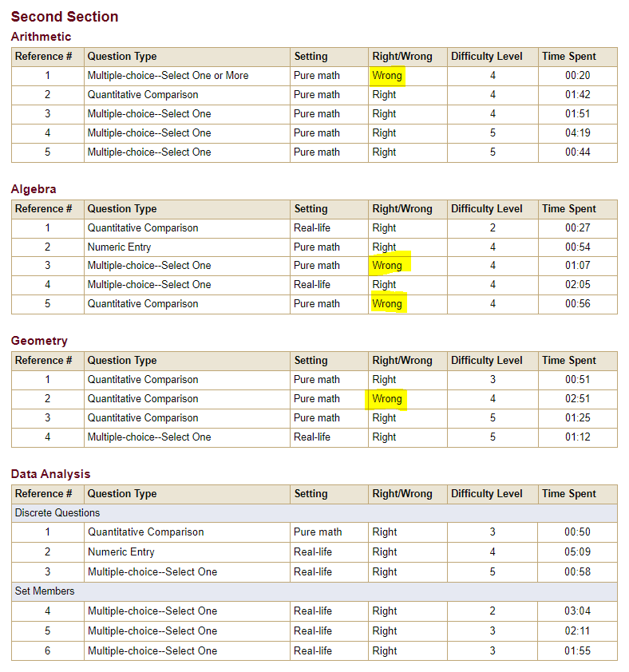Click Quantitative Comparison in Arithmetic row 2
Image resolution: width=629 pixels, height=672 pixels.
(143, 95)
